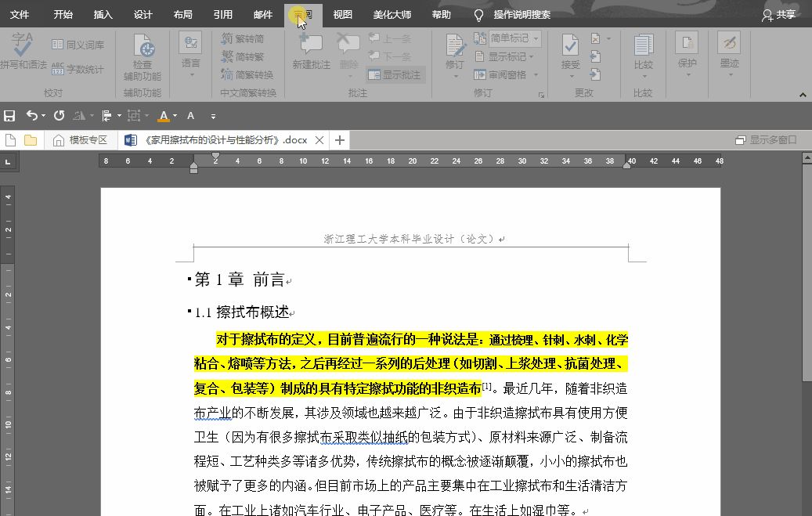Run the 检查辅助功能 accessibility checker
This screenshot has height=516, width=812.
pos(142,56)
